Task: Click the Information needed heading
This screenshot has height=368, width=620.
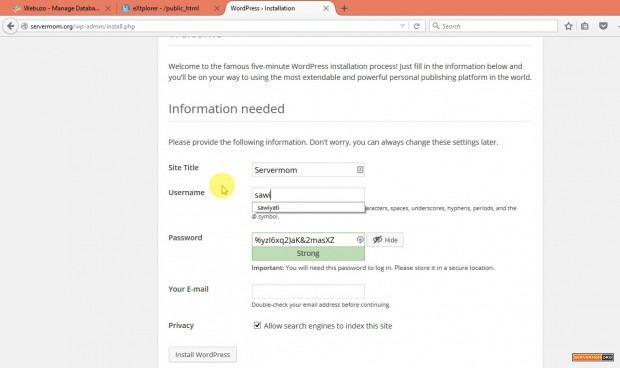Action: tap(226, 109)
